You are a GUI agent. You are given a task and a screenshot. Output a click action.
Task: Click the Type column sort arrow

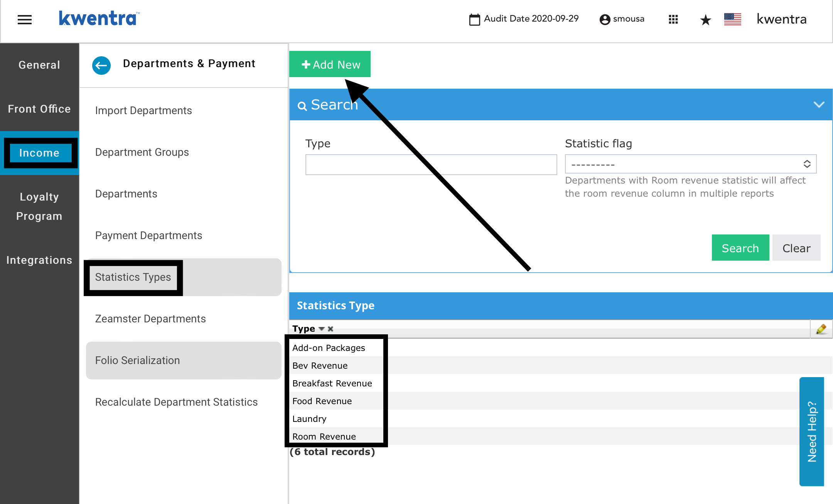coord(322,329)
